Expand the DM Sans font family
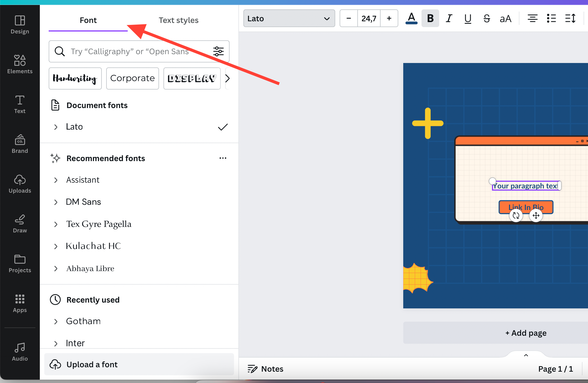The height and width of the screenshot is (383, 588). coord(56,202)
